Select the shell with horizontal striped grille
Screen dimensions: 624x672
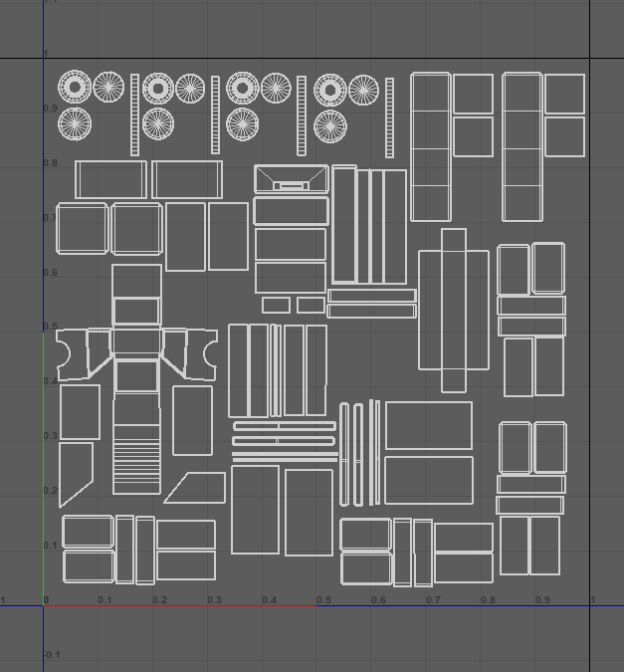click(136, 458)
